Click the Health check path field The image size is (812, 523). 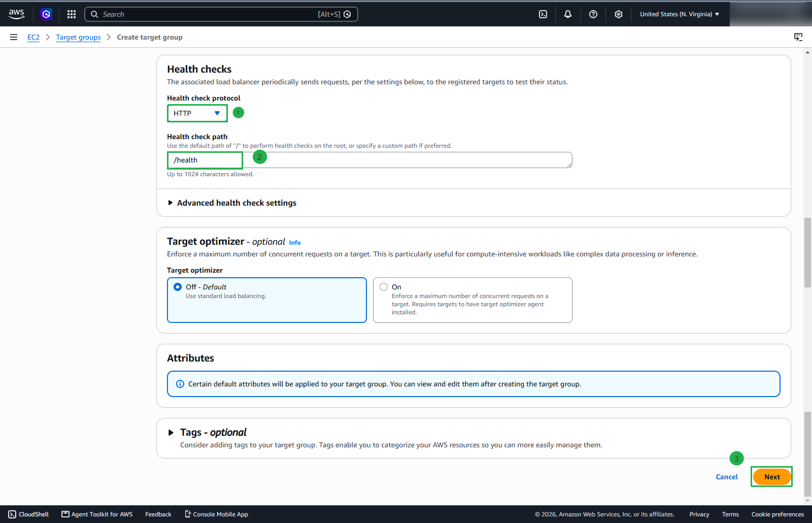(x=369, y=160)
